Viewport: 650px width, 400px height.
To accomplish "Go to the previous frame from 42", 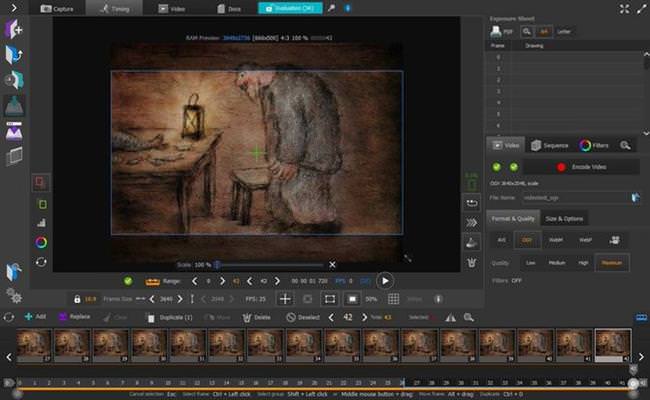I will coord(331,317).
